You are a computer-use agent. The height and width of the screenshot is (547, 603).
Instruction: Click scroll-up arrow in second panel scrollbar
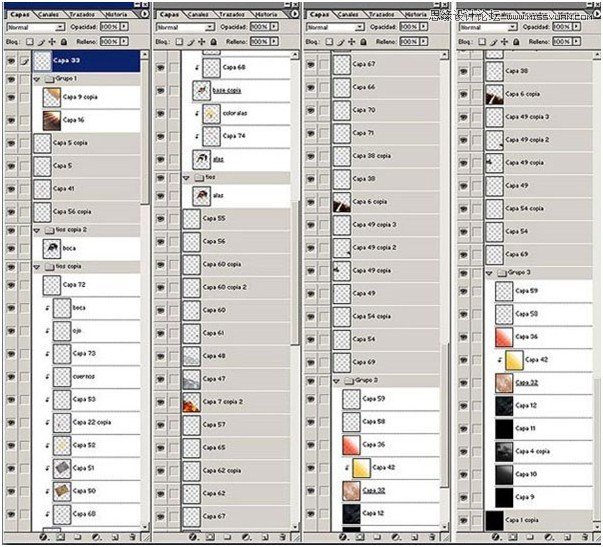click(295, 55)
